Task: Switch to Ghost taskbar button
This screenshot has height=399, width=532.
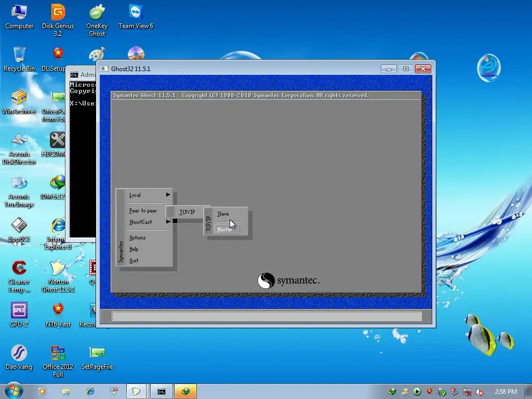Action: (x=137, y=392)
